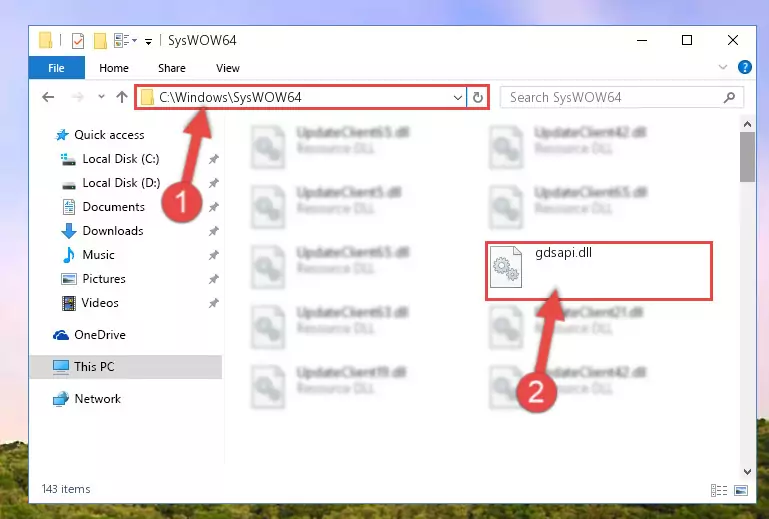Viewport: 769px width, 519px height.
Task: Click the Properties quick access toolbar icon
Action: (77, 41)
